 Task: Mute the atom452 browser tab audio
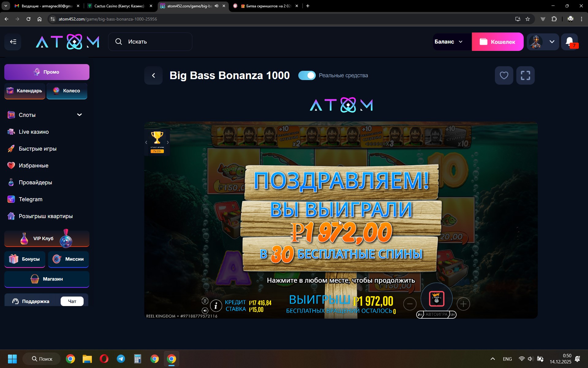[x=217, y=6]
